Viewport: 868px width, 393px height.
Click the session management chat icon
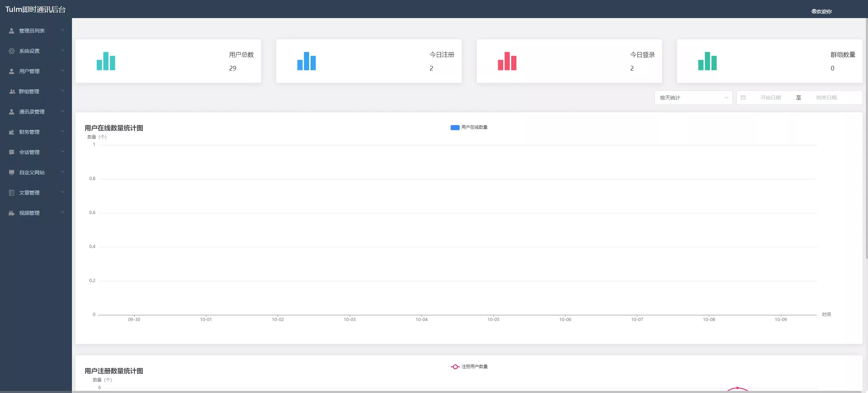tap(12, 152)
